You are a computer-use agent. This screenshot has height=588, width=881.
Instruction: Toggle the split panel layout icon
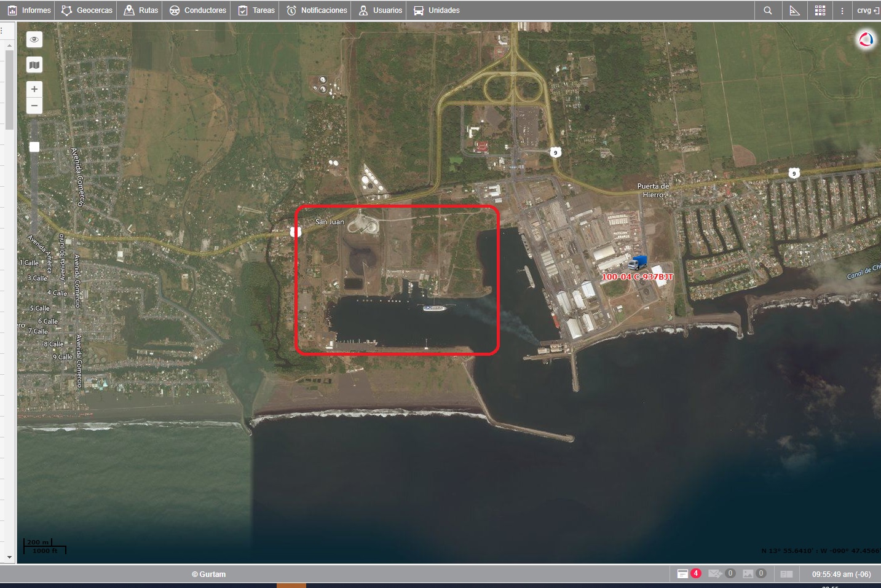(786, 574)
